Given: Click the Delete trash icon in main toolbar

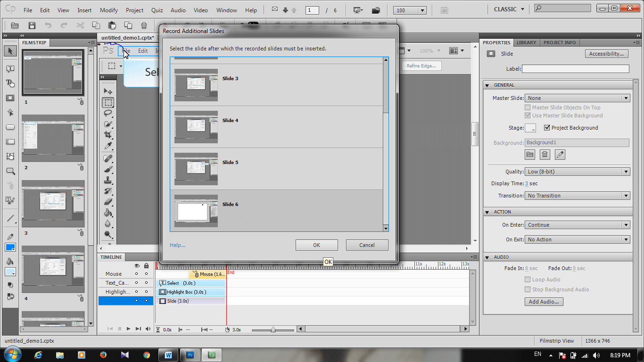Looking at the screenshot, I should coord(144,25).
